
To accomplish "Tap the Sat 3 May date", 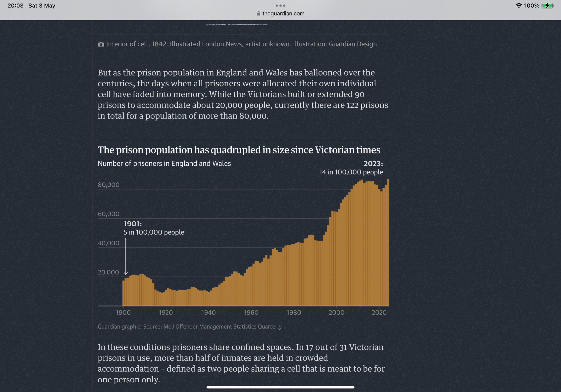I will click(x=42, y=6).
